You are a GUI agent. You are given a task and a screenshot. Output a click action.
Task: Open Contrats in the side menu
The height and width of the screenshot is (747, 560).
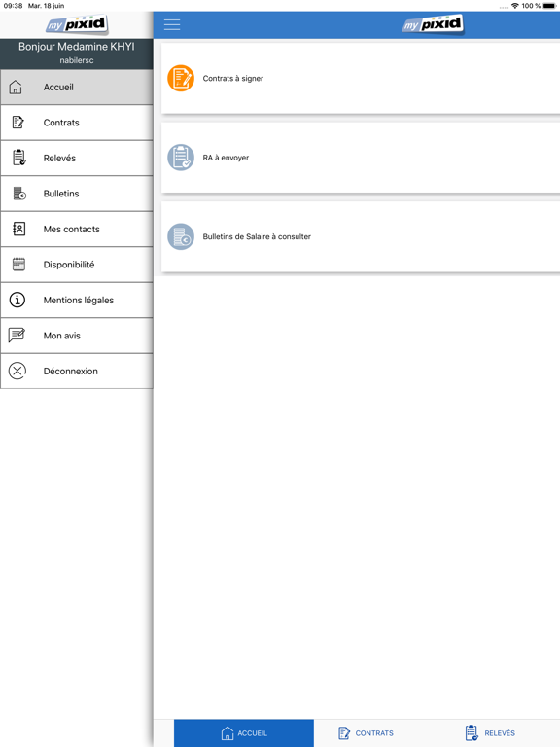click(77, 123)
